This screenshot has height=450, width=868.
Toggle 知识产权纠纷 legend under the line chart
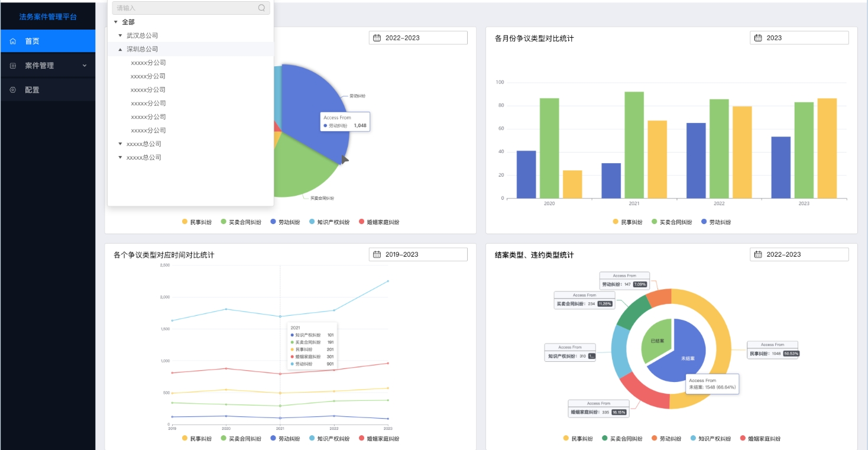[x=329, y=439]
